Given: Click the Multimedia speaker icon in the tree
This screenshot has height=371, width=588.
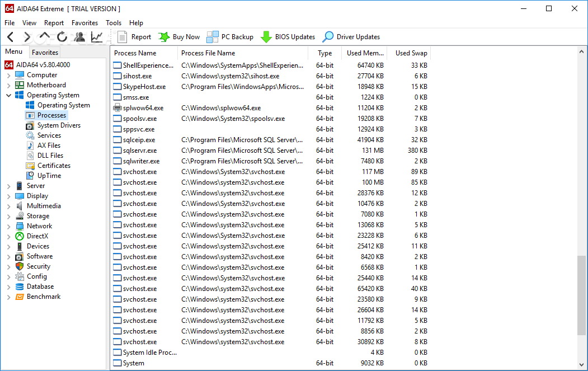Looking at the screenshot, I should (x=20, y=206).
